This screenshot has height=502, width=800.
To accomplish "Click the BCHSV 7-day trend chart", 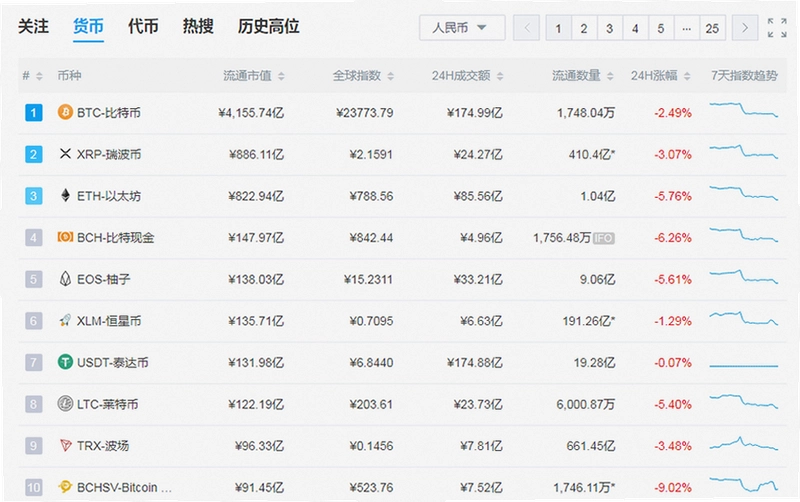I will click(743, 484).
